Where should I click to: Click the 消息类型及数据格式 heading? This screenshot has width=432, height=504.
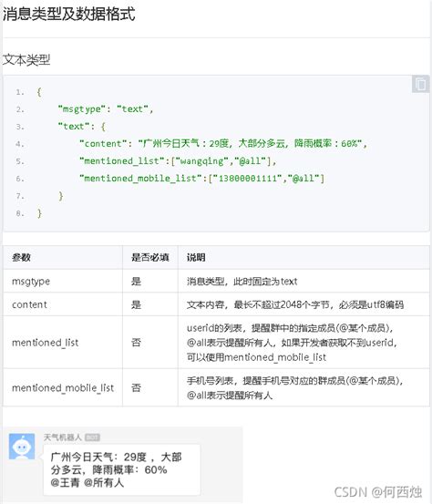pos(68,15)
